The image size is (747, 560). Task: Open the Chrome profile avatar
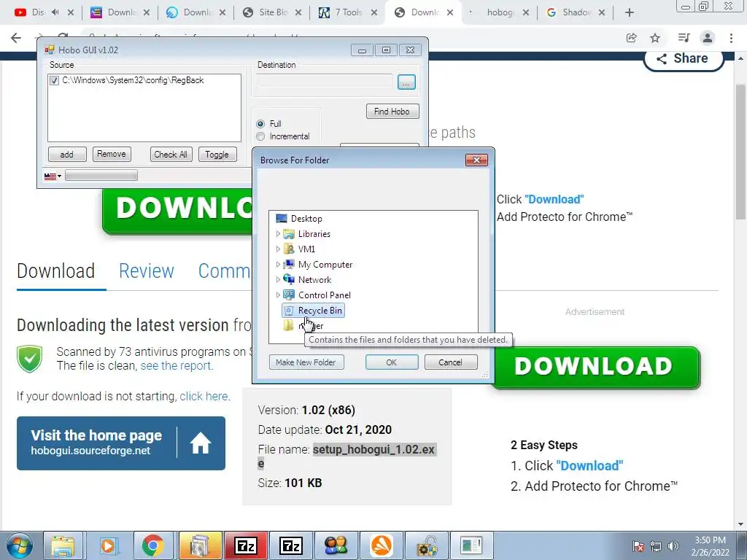(708, 38)
